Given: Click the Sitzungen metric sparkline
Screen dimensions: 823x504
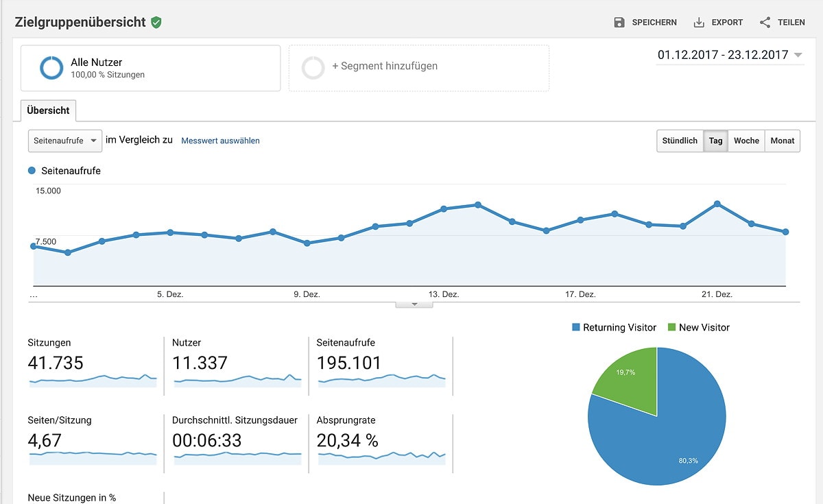Looking at the screenshot, I should tap(93, 379).
